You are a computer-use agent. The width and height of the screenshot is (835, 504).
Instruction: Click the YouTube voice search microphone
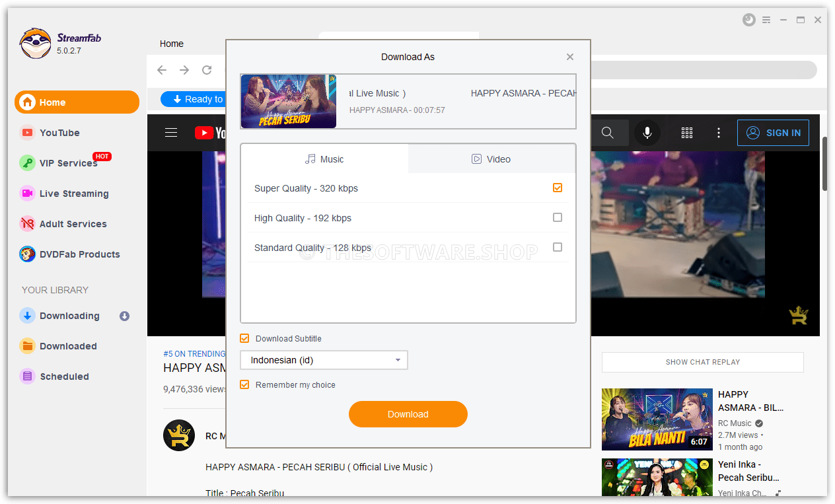pyautogui.click(x=647, y=133)
